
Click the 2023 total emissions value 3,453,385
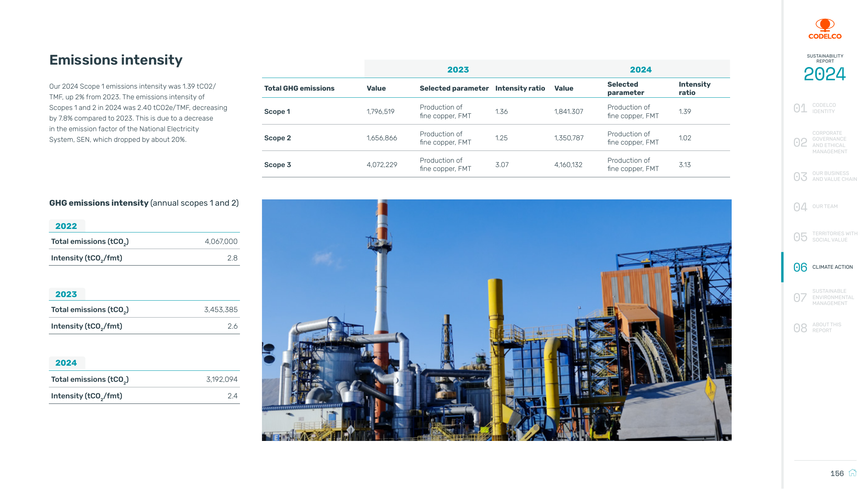pos(221,310)
